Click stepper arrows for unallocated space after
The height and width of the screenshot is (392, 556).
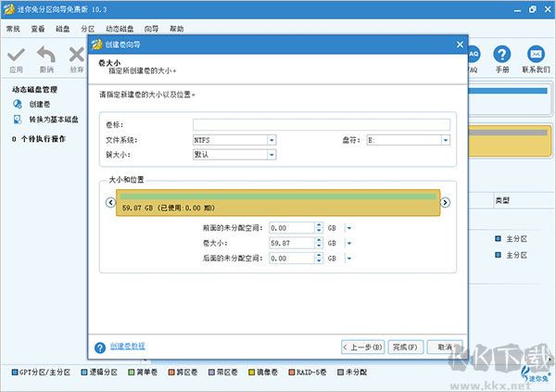coord(319,259)
